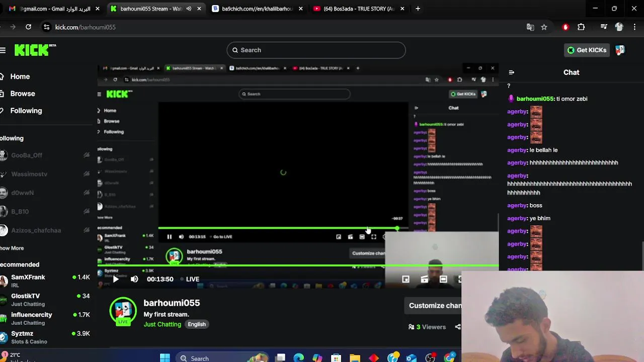
Task: Open the red ad blocker extension
Action: point(566,27)
